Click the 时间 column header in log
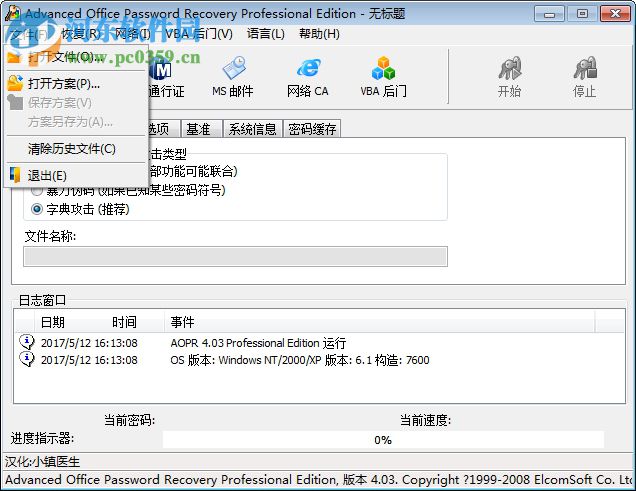636x491 pixels. point(125,322)
